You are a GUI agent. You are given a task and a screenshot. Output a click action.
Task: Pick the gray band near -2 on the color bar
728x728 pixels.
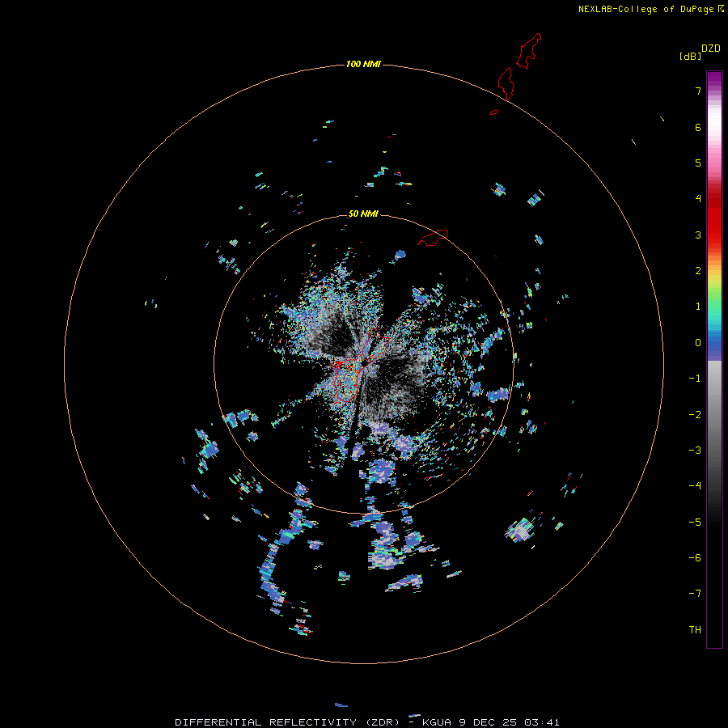[714, 415]
